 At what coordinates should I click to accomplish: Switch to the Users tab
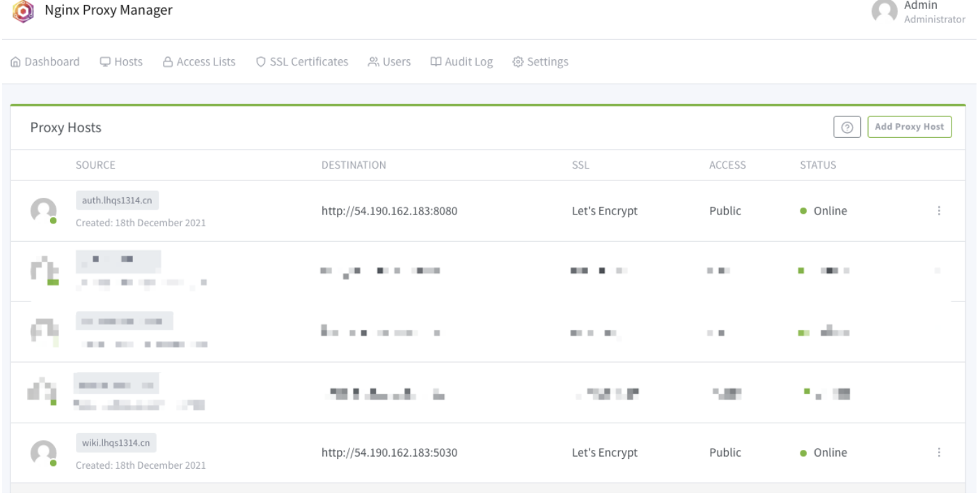[389, 62]
